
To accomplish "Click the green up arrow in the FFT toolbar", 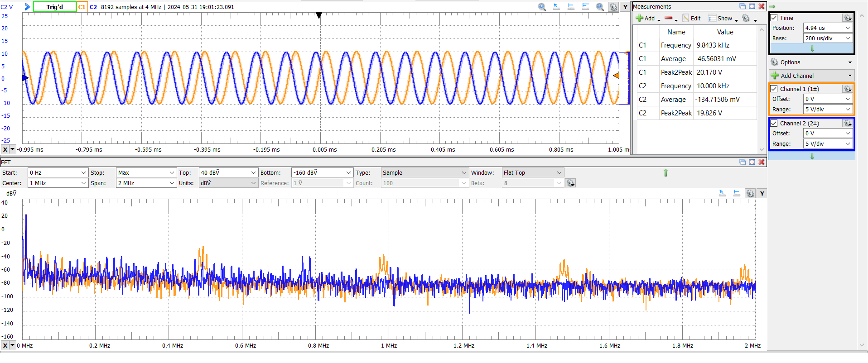I will tap(665, 172).
